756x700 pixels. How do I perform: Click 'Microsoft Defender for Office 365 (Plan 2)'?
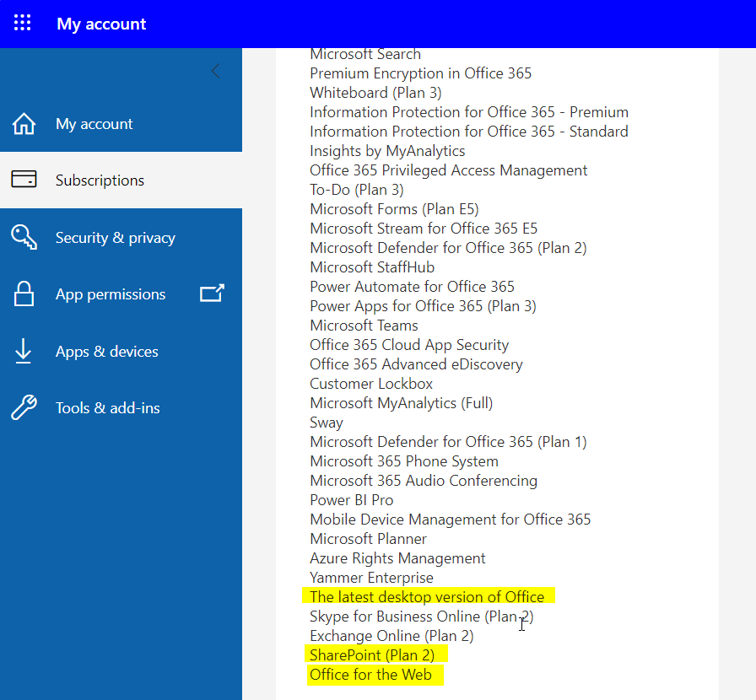coord(448,248)
